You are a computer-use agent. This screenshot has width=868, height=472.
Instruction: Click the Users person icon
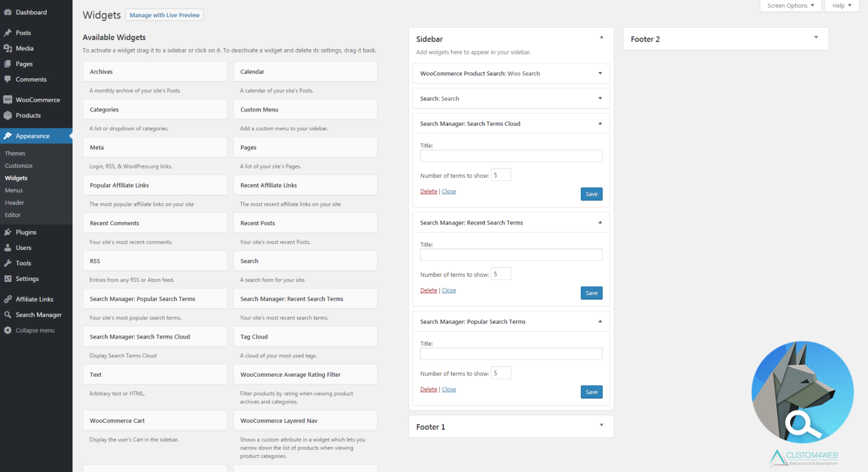coord(8,247)
